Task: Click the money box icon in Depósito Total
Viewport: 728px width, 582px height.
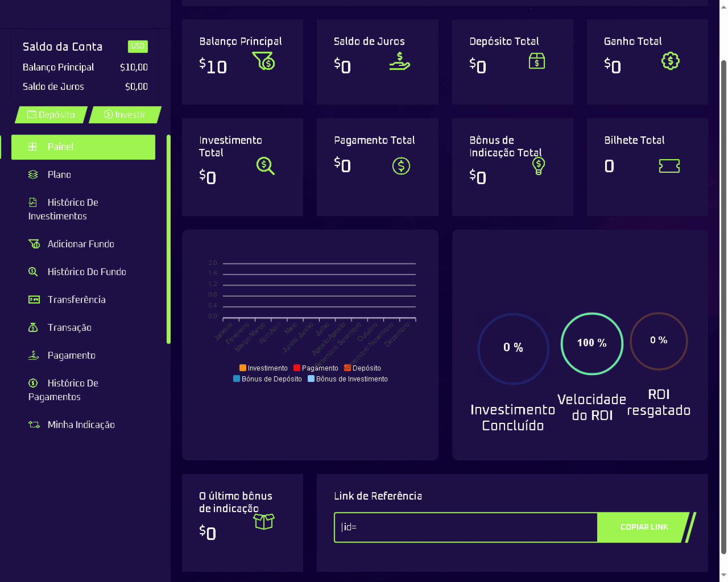Action: pyautogui.click(x=537, y=61)
